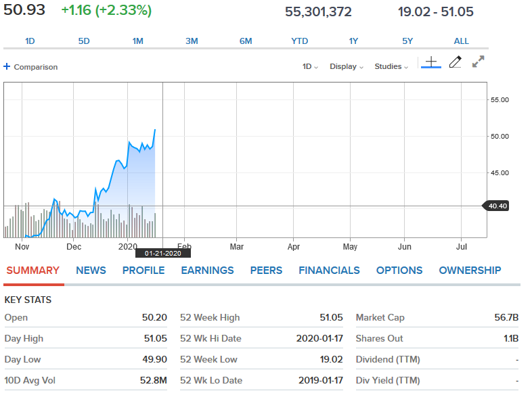
Task: Expand the Studies dropdown menu
Action: (392, 67)
